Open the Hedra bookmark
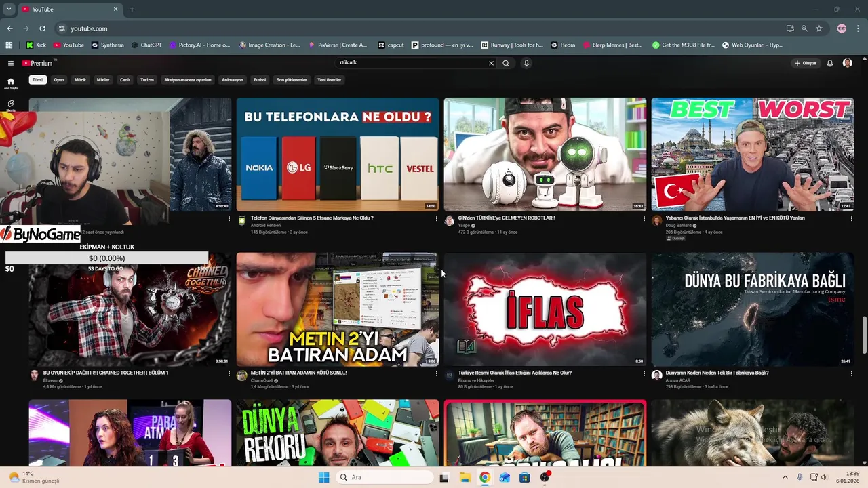The image size is (868, 488). [x=563, y=45]
